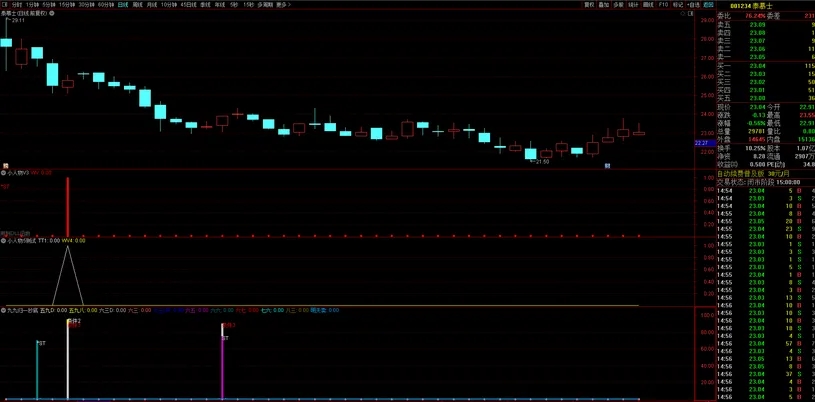
Task: Click the blue marker icon below candles
Action: click(606, 165)
